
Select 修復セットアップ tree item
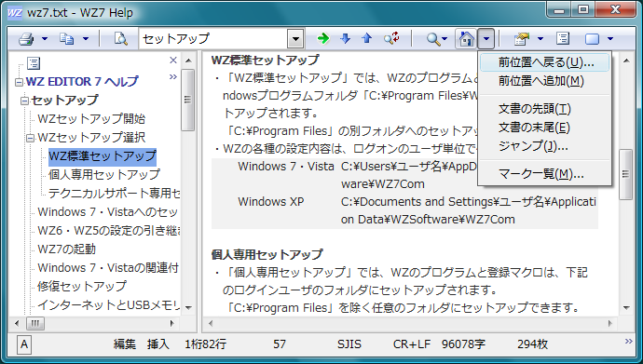point(82,286)
